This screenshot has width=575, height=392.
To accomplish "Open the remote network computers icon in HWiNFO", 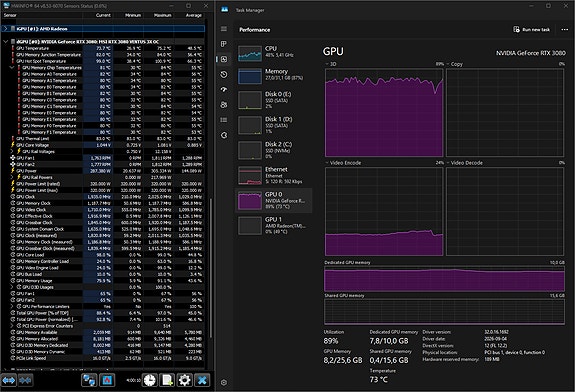I will pos(89,380).
